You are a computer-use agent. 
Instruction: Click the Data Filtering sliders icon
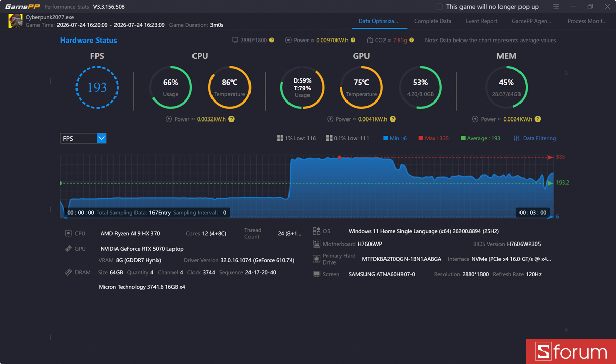coord(517,138)
